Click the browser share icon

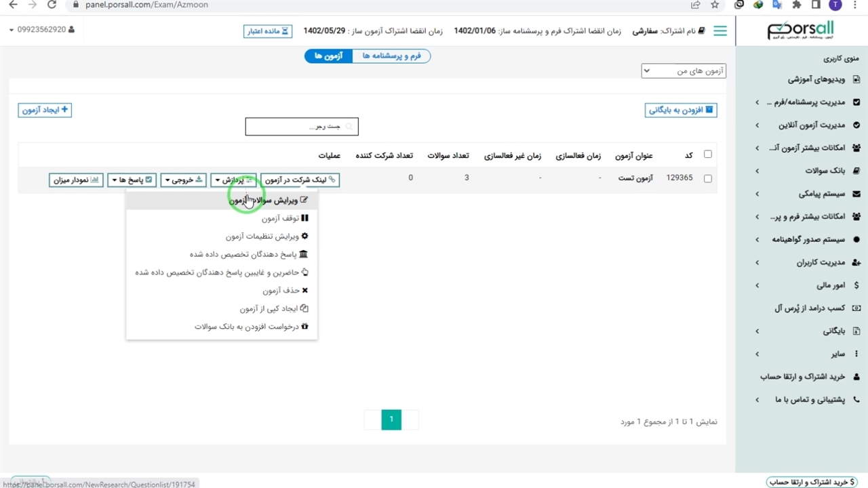pyautogui.click(x=696, y=5)
